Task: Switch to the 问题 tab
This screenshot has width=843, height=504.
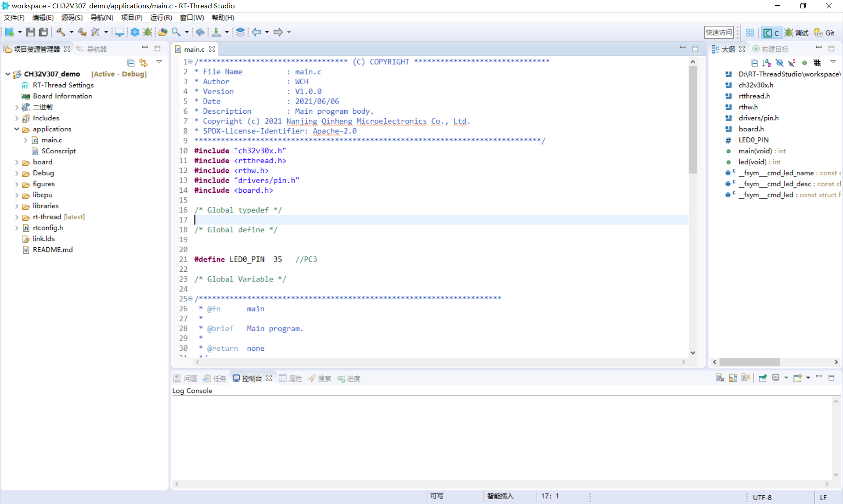Action: click(x=186, y=378)
